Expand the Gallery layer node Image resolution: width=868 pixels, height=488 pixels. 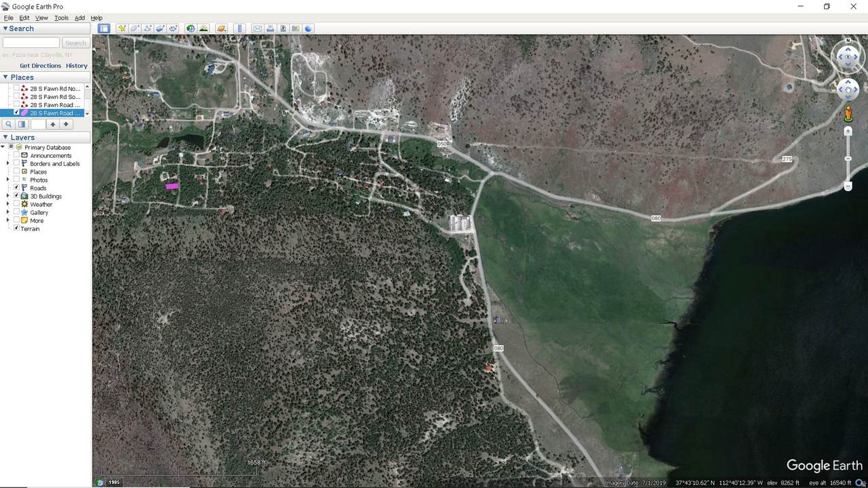coord(8,213)
